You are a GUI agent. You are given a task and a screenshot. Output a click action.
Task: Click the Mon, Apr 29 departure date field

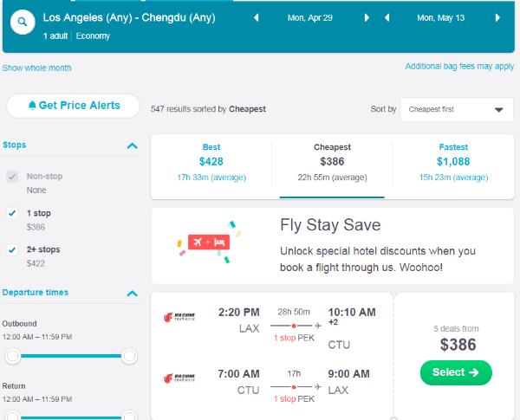click(x=311, y=17)
